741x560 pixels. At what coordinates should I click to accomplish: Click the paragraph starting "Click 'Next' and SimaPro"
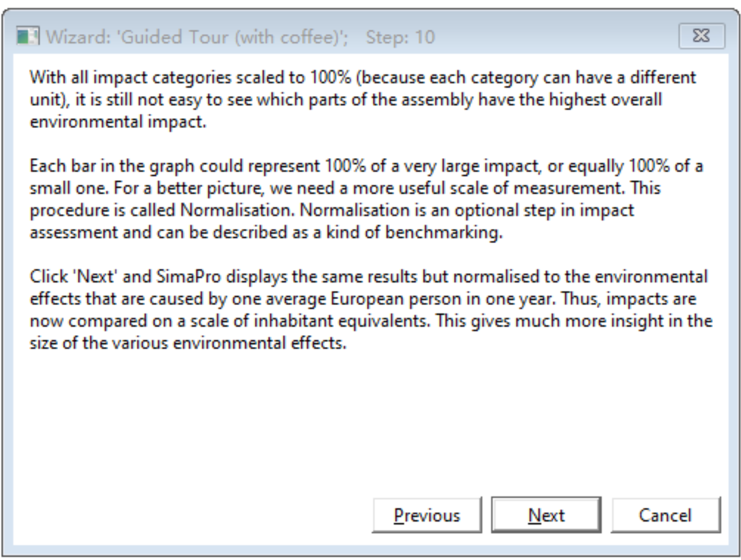pos(371,310)
